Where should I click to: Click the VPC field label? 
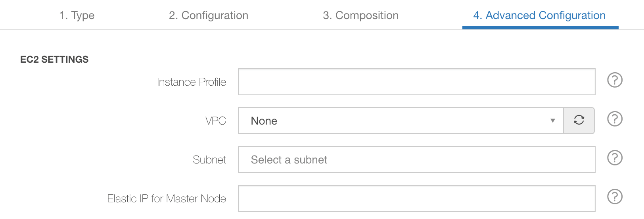(216, 121)
